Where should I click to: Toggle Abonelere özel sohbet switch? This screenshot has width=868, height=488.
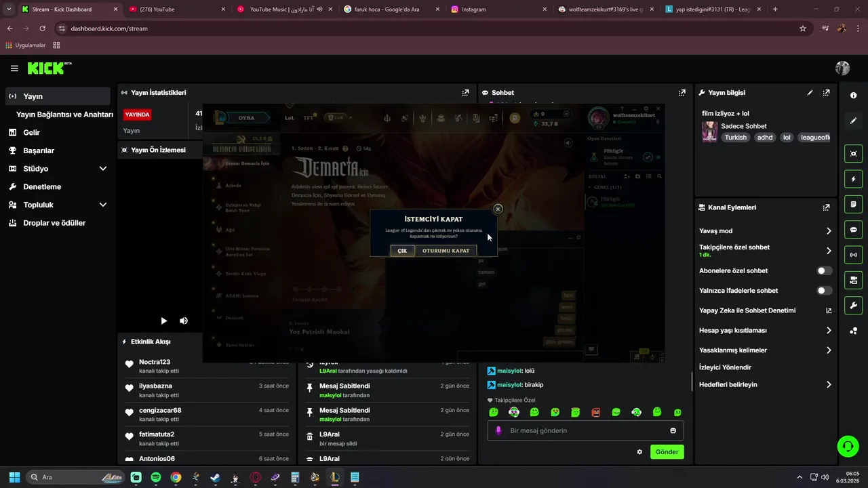824,270
